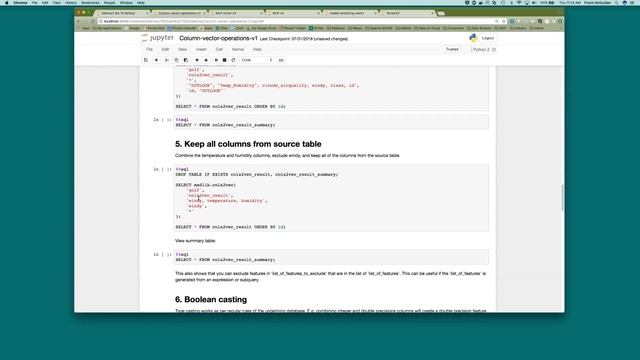Move the selected cell down with the arrow icon
This screenshot has height=360, width=640.
point(206,60)
